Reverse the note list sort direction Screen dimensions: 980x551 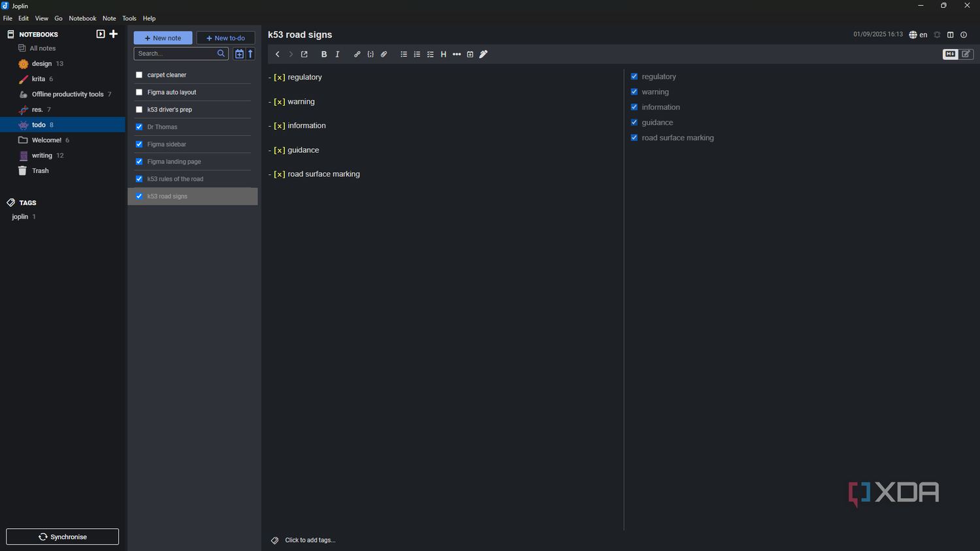(x=250, y=54)
